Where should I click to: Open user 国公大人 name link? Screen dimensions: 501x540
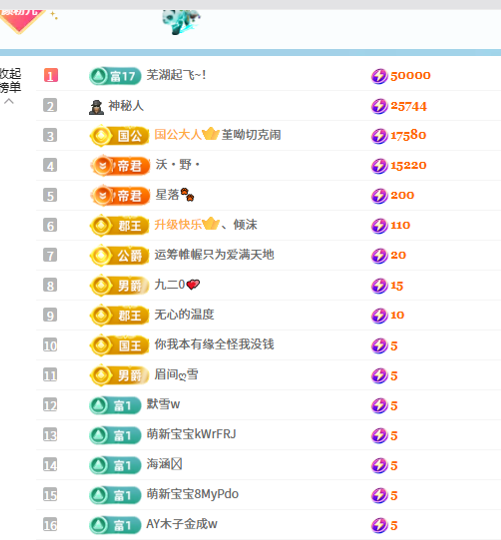[x=178, y=134]
